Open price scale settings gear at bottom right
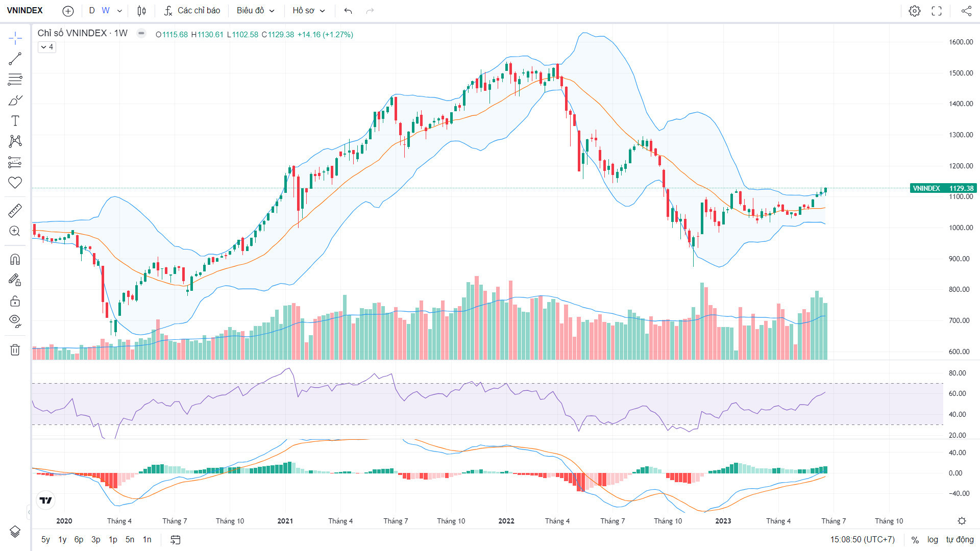The width and height of the screenshot is (980, 551). [x=962, y=521]
